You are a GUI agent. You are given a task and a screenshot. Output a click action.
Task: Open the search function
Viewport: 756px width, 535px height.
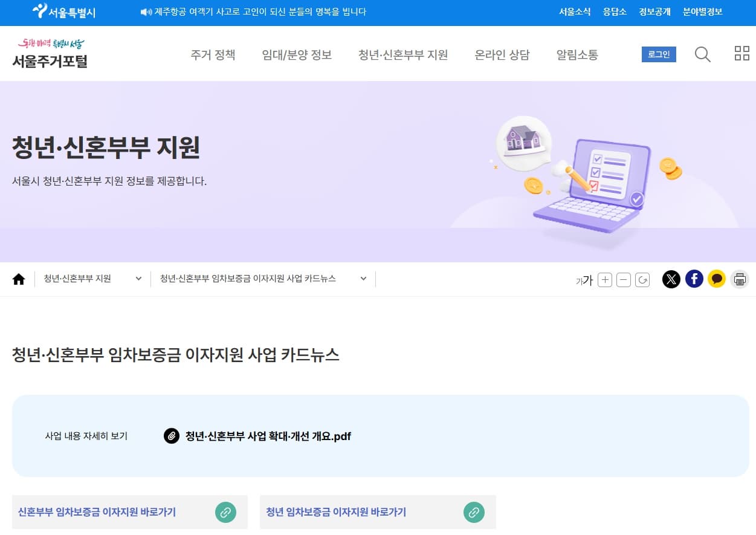702,54
